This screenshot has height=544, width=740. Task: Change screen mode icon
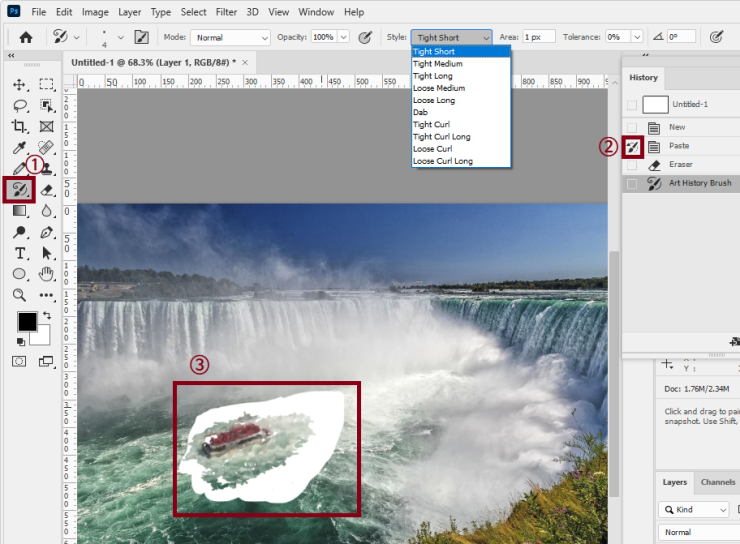(x=46, y=361)
